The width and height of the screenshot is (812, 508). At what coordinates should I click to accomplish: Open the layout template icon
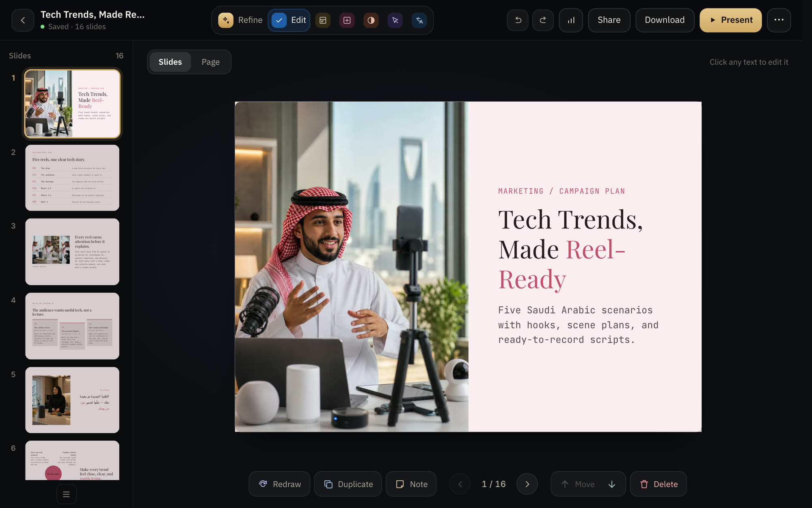tap(323, 20)
